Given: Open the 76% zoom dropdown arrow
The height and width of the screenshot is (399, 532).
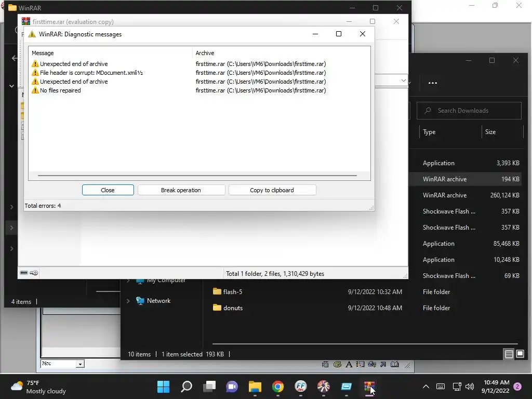Looking at the screenshot, I should point(80,364).
